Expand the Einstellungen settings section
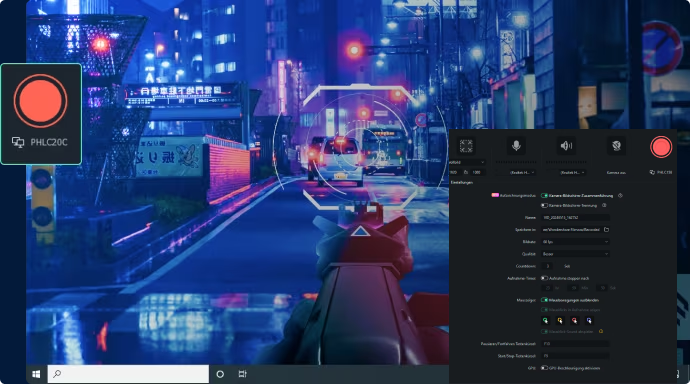Viewport: 690px width, 384px height. tap(462, 182)
